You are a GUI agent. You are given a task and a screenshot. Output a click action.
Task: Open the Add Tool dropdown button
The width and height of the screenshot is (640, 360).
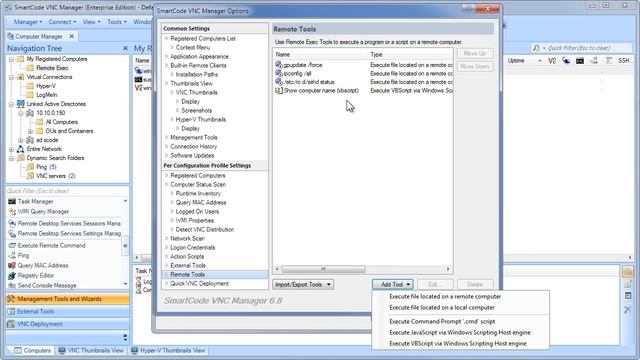click(x=392, y=284)
